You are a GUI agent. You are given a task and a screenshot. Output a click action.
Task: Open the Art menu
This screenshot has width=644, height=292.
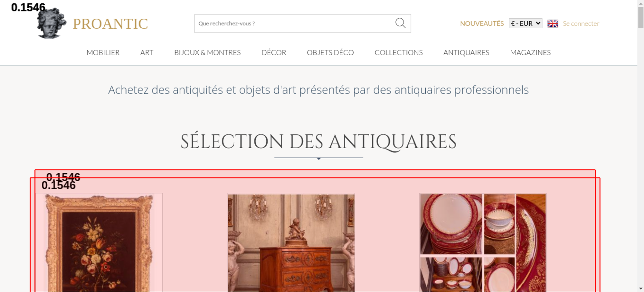pyautogui.click(x=147, y=52)
